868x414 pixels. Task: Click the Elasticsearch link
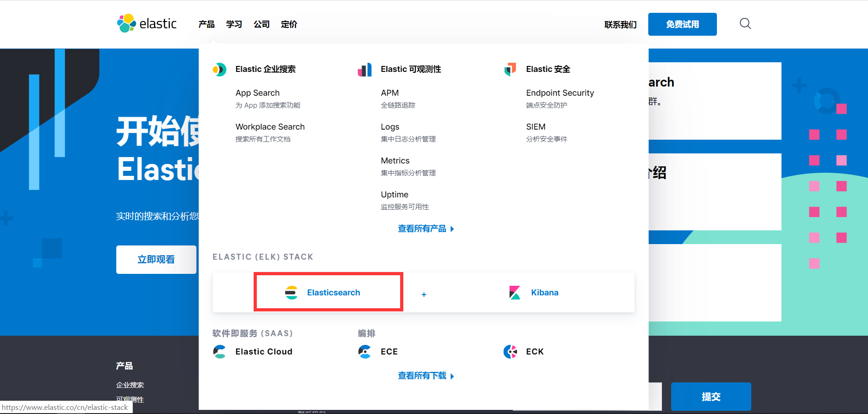[333, 293]
